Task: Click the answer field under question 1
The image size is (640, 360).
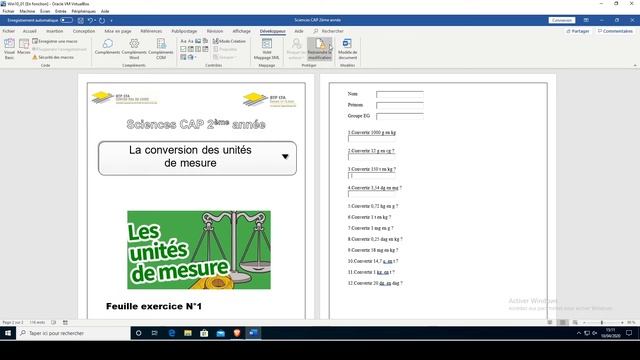Action: (x=371, y=139)
